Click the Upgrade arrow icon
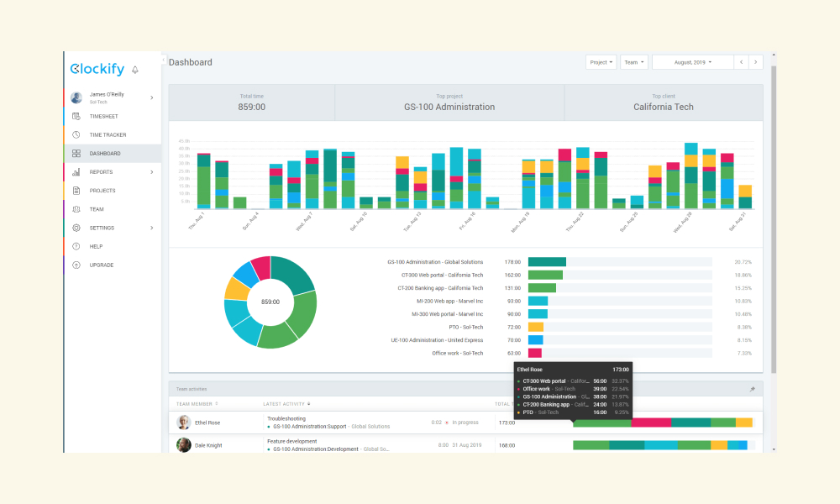The height and width of the screenshot is (504, 840). pos(76,265)
